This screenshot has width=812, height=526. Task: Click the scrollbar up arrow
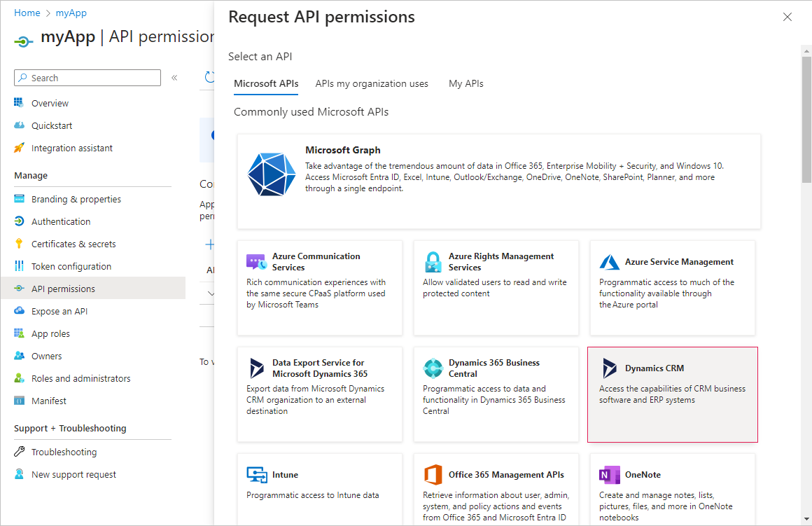[x=806, y=51]
